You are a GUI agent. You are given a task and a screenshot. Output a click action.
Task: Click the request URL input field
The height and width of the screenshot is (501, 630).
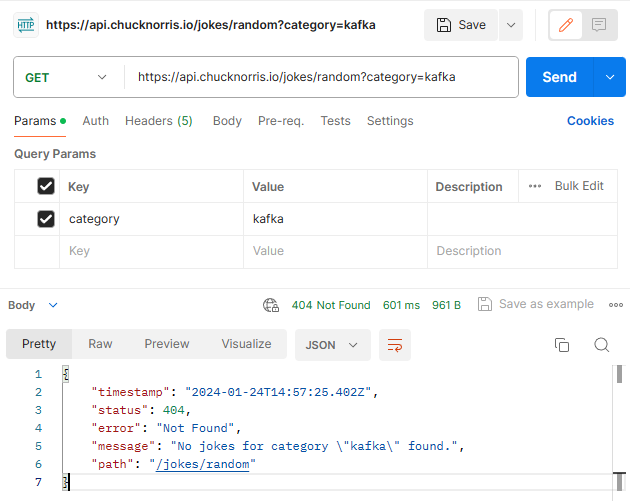(321, 77)
